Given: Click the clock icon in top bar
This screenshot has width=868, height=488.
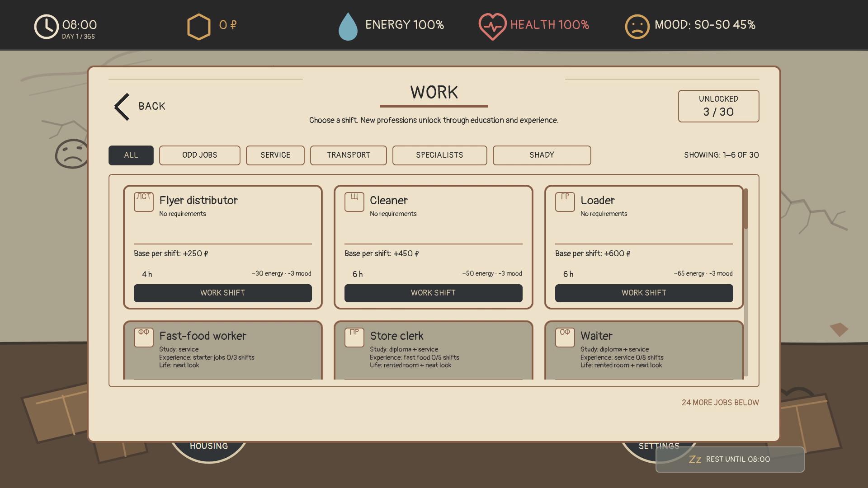Looking at the screenshot, I should point(46,27).
